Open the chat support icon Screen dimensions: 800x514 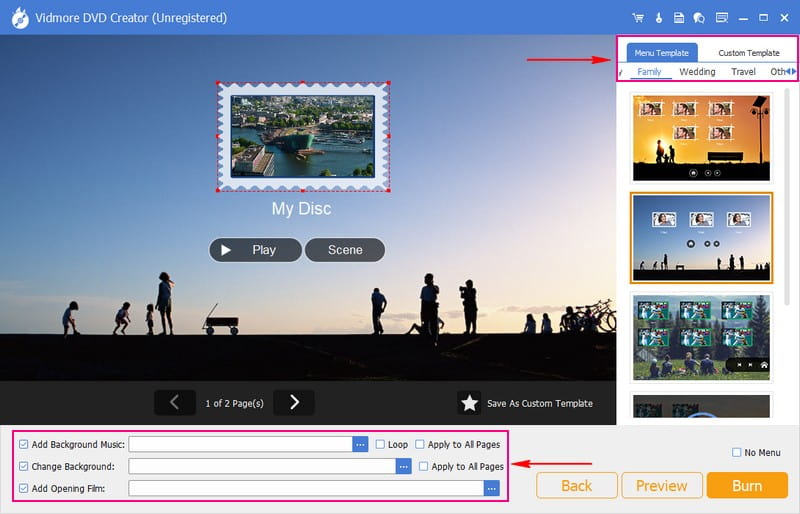click(699, 18)
